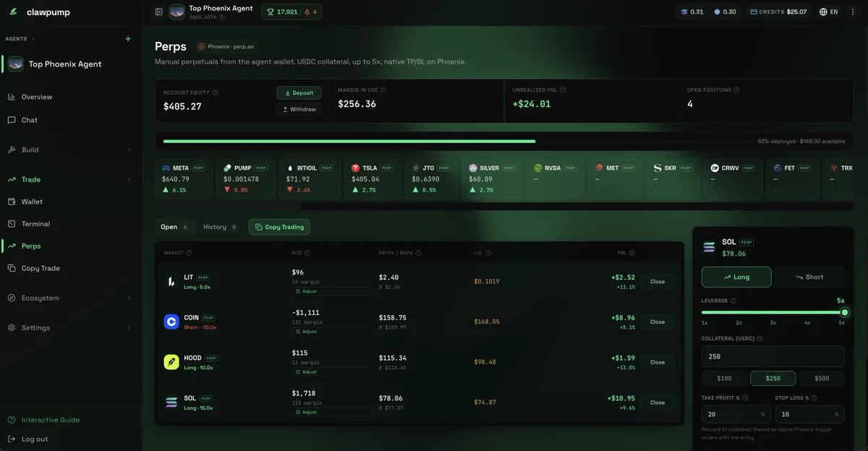Click the Stop Loss % field

[x=809, y=414]
